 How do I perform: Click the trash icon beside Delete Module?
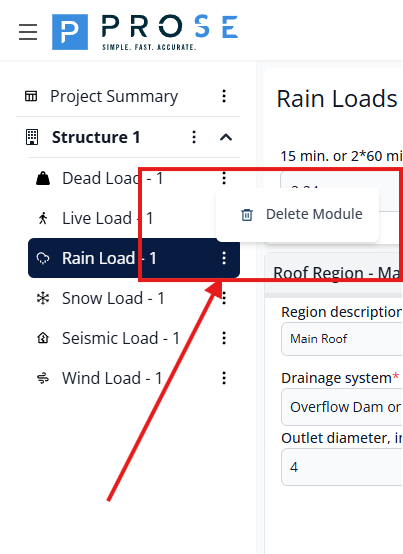pyautogui.click(x=247, y=214)
